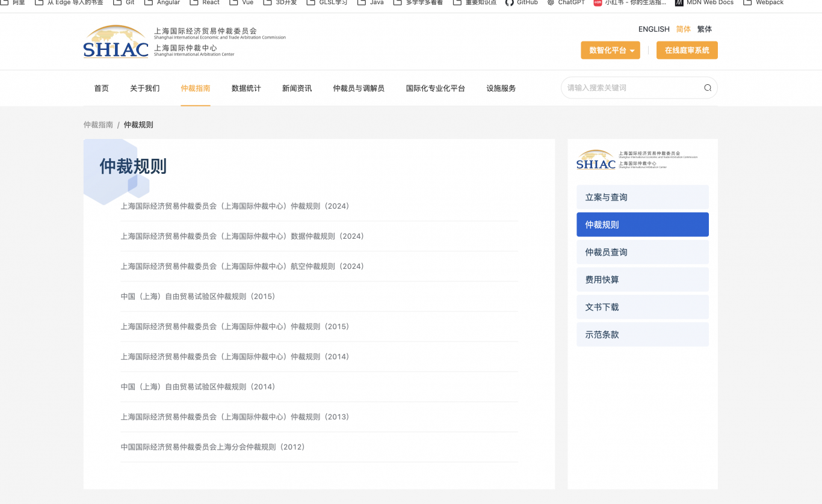Open 航空仲裁规则（2024）link
The height and width of the screenshot is (504, 822).
[243, 266]
